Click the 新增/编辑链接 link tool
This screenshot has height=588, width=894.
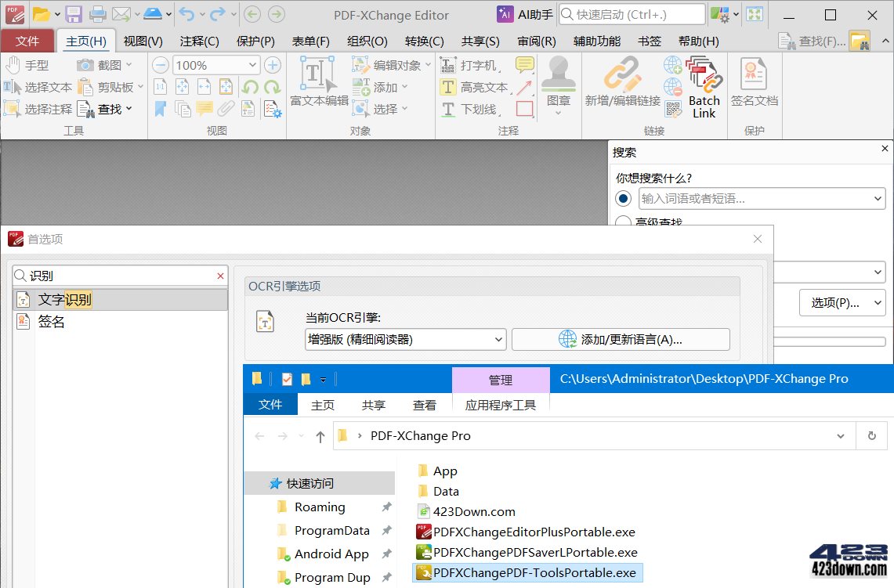coord(623,81)
